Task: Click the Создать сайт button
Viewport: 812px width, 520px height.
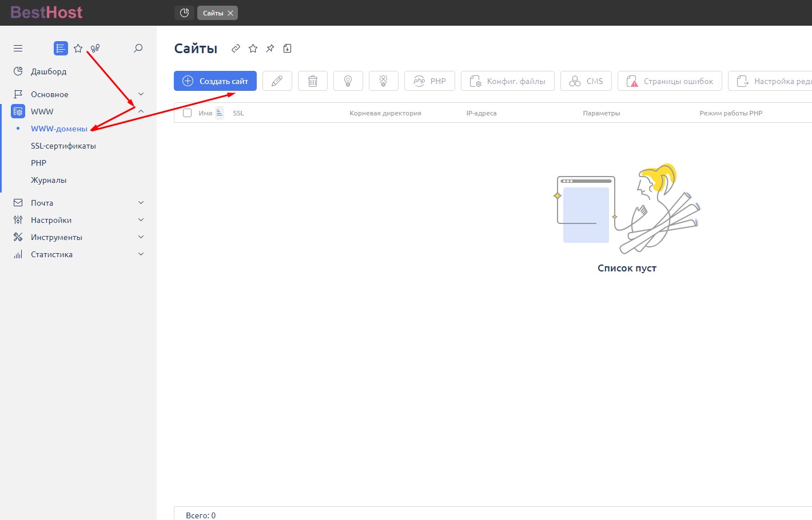Action: click(x=215, y=81)
